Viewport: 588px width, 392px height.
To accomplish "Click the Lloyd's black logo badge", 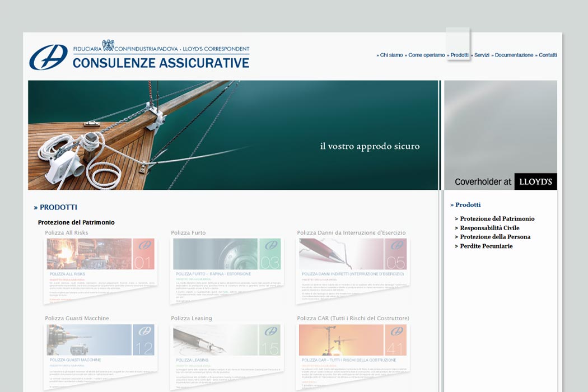I will tap(535, 181).
